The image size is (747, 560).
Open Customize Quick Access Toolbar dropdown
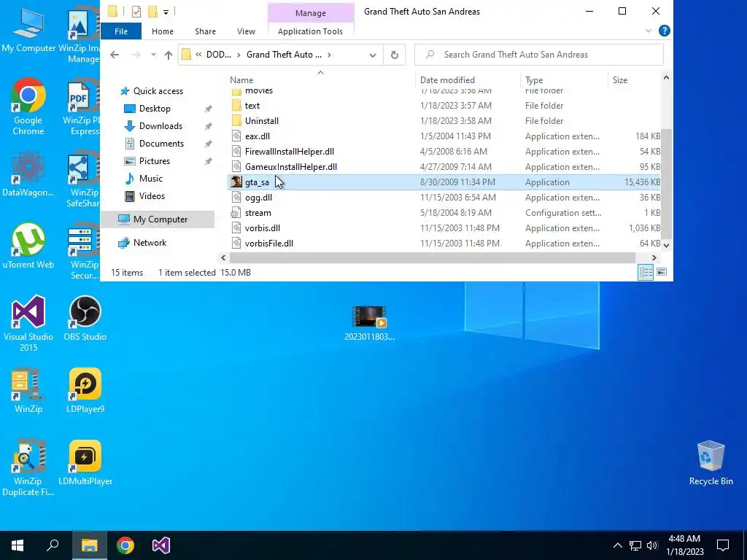tap(166, 12)
